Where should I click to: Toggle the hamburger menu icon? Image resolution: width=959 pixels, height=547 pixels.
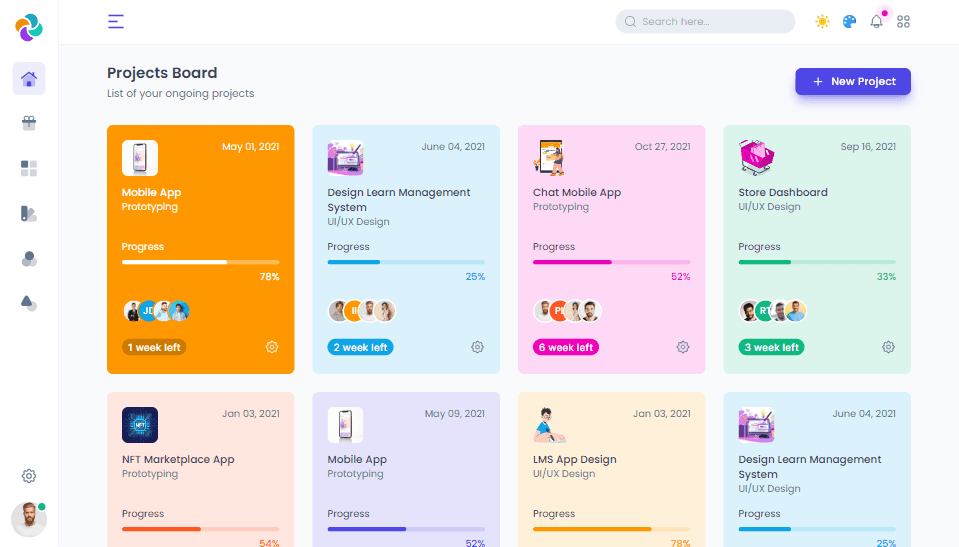pyautogui.click(x=116, y=21)
